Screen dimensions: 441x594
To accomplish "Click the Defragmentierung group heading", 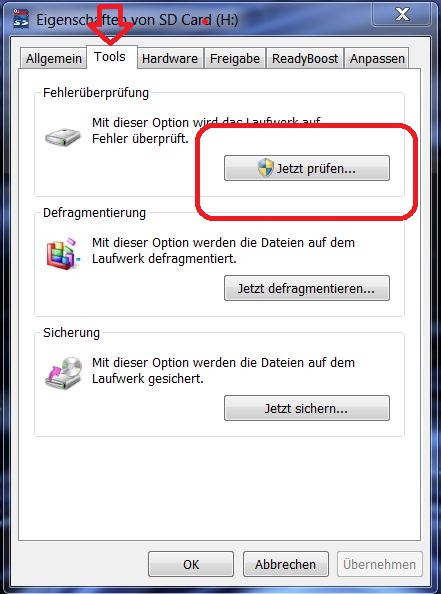I will (x=94, y=213).
